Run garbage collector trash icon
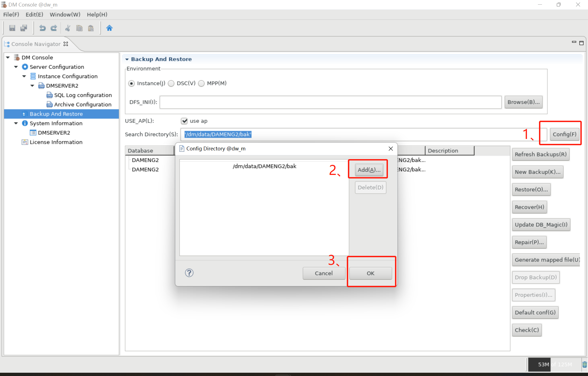588x376 pixels. click(584, 365)
